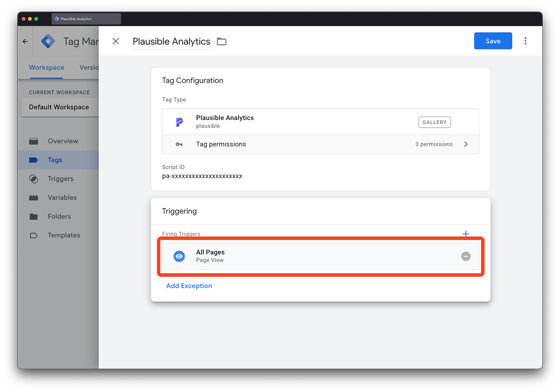Viewport: 560px width, 392px height.
Task: Expand Tag permissions chevron
Action: tap(466, 144)
